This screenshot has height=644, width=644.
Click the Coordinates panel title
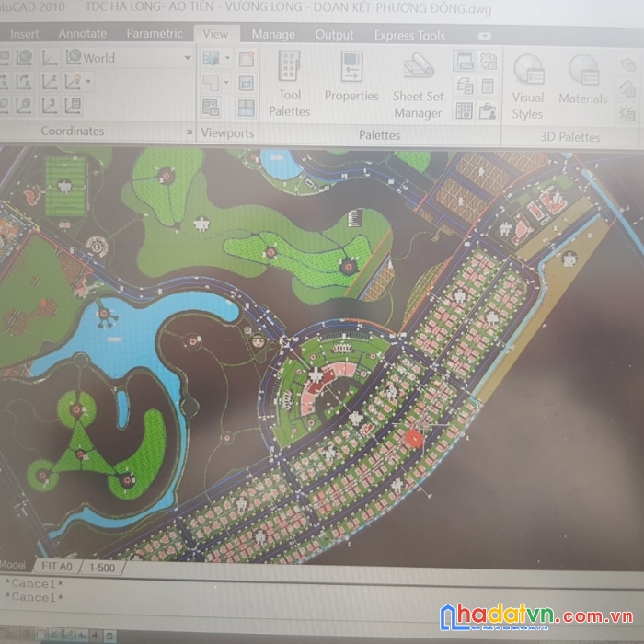73,131
